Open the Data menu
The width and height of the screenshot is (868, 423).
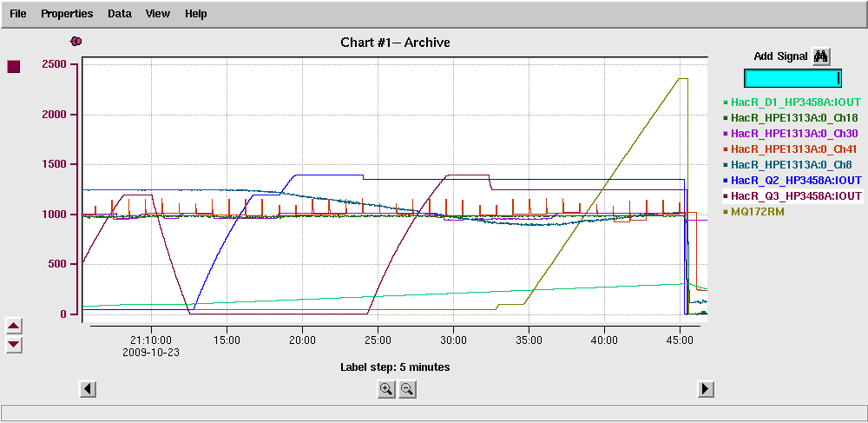120,14
